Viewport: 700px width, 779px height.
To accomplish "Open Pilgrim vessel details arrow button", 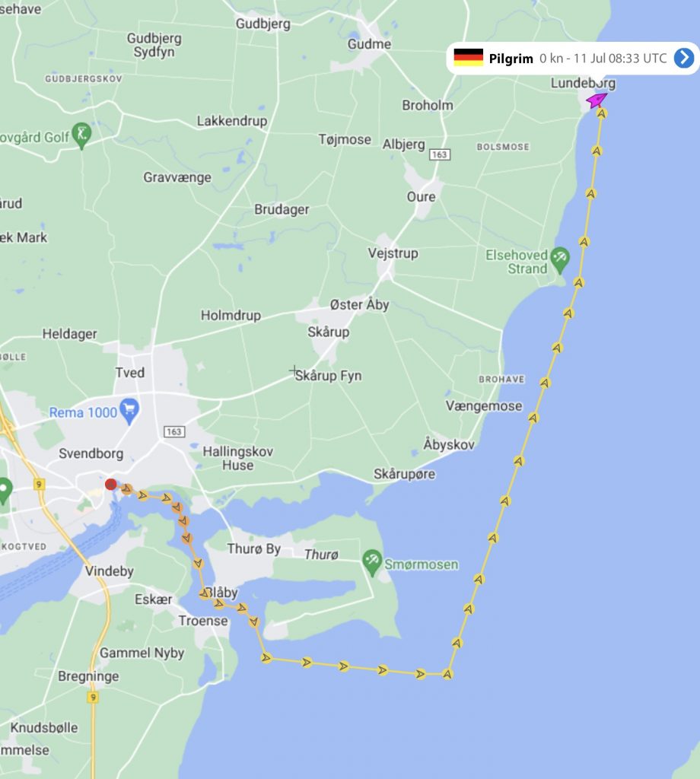I will click(x=684, y=58).
